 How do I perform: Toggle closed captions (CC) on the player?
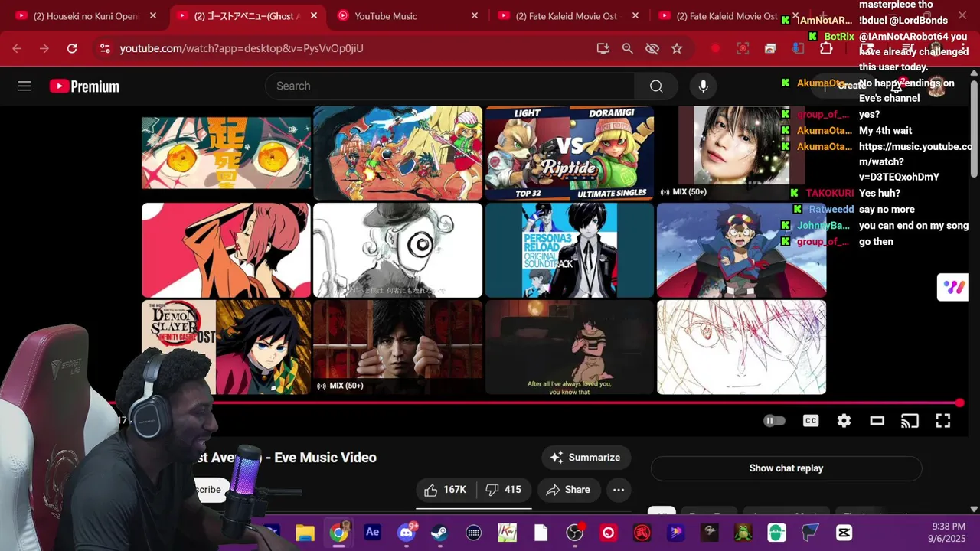click(810, 421)
